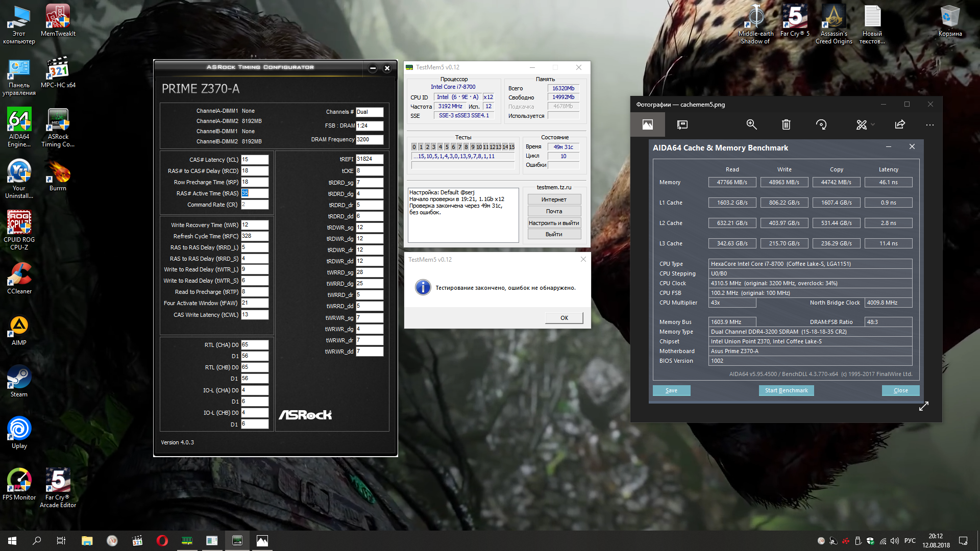Open the language indicator РУС in system tray
Screen dimensions: 980x551
pos(910,541)
